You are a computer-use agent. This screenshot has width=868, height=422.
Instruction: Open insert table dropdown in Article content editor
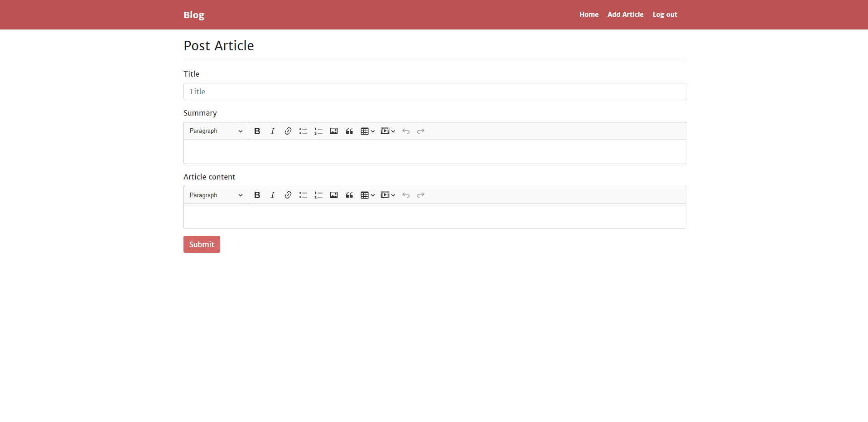pyautogui.click(x=367, y=195)
